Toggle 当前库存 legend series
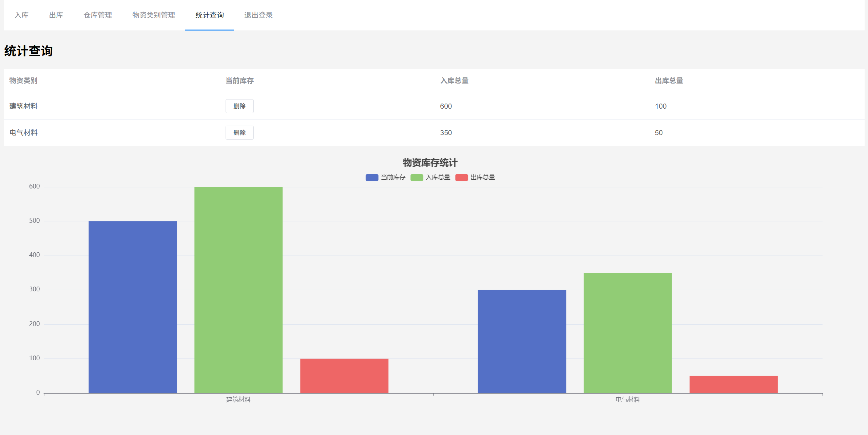This screenshot has width=868, height=435. coord(385,177)
